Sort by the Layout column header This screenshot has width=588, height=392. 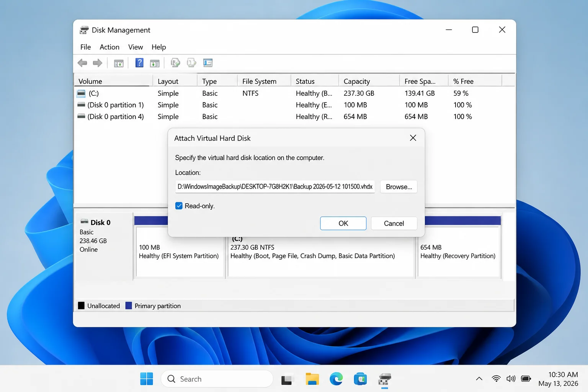[x=175, y=81]
